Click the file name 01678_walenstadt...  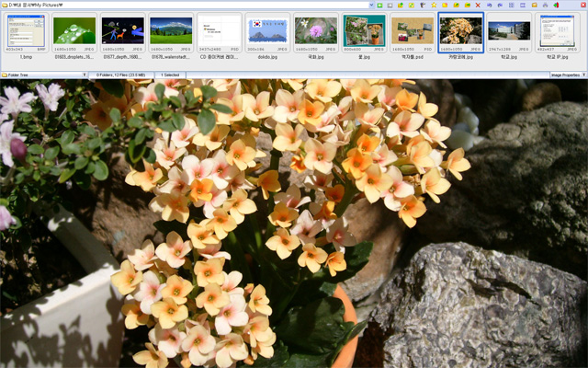click(x=171, y=57)
